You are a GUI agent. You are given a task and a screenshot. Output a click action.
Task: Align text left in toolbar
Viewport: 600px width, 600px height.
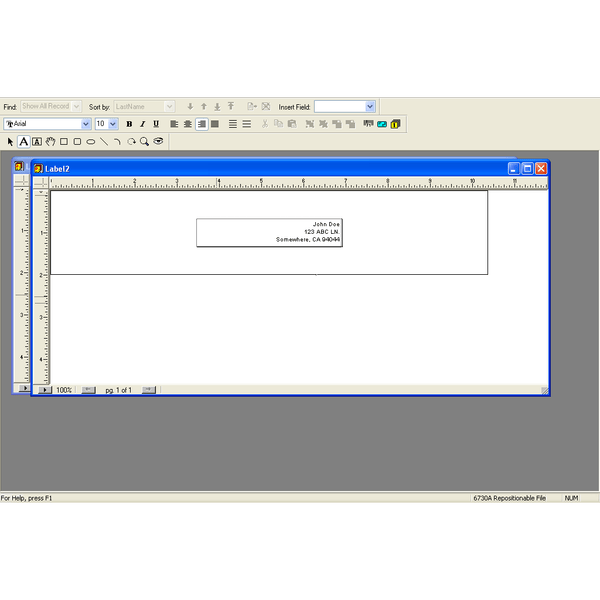coord(174,124)
